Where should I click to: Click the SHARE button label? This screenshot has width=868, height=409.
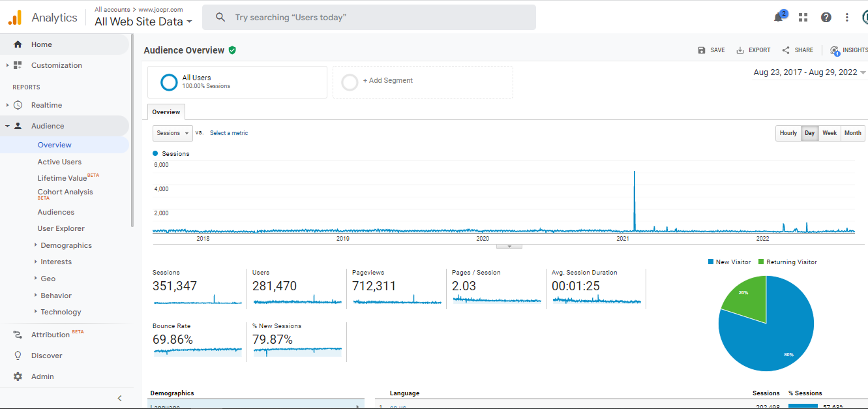click(804, 50)
